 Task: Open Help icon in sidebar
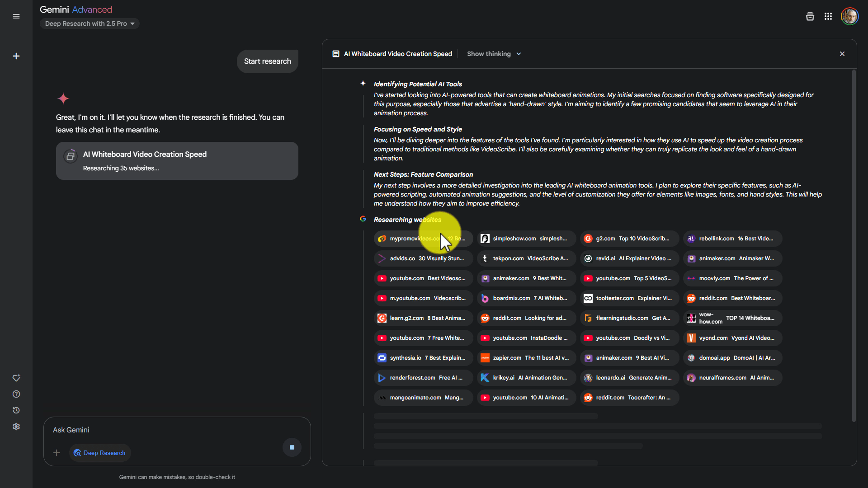16,394
